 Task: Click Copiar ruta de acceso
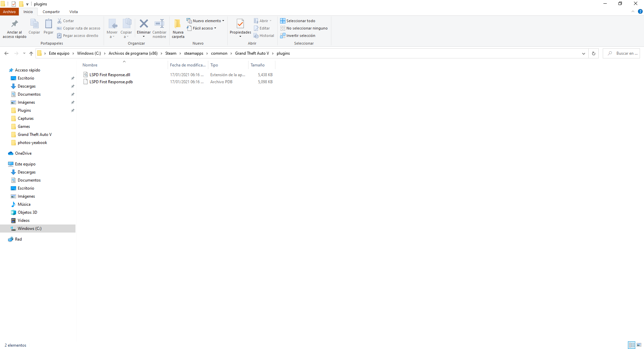79,28
